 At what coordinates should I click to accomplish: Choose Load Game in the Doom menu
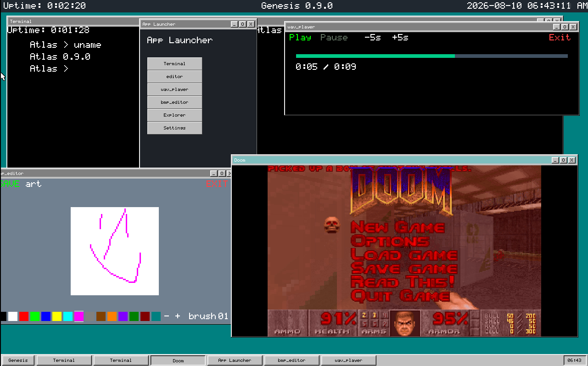[404, 255]
